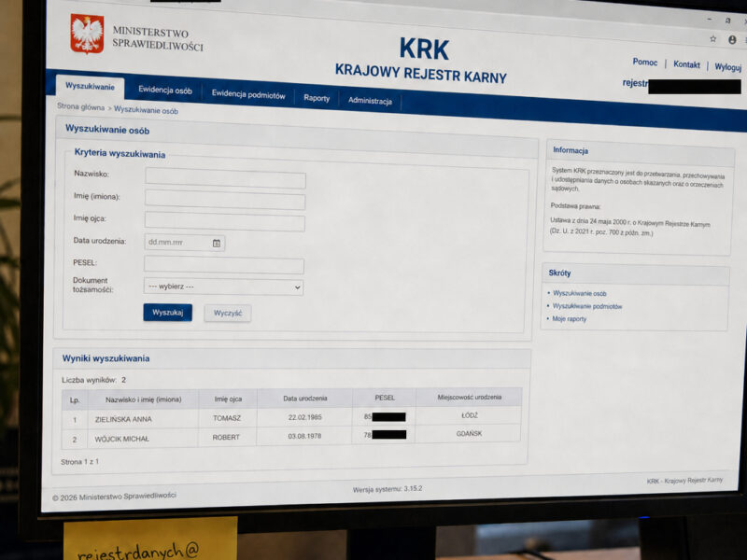
Task: Click the Strona 1 z 1 pagination text
Action: point(79,462)
